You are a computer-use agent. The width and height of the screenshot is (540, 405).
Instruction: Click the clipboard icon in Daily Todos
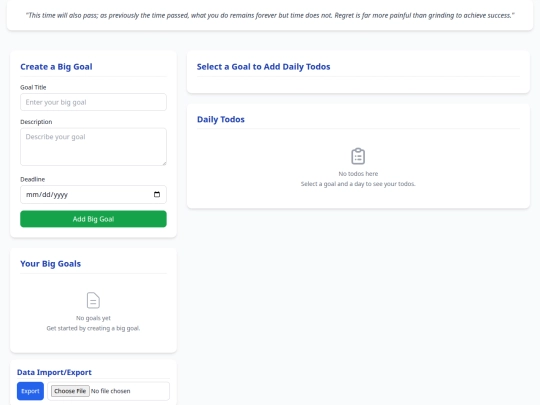[x=358, y=156]
